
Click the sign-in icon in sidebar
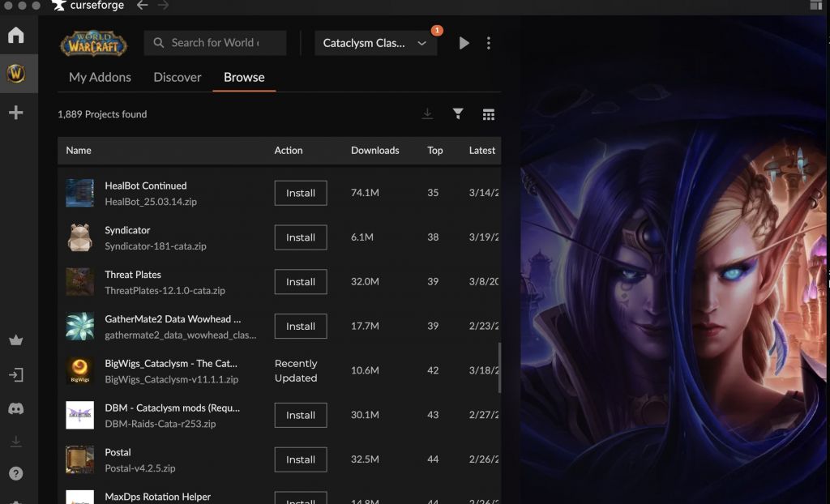click(x=15, y=375)
